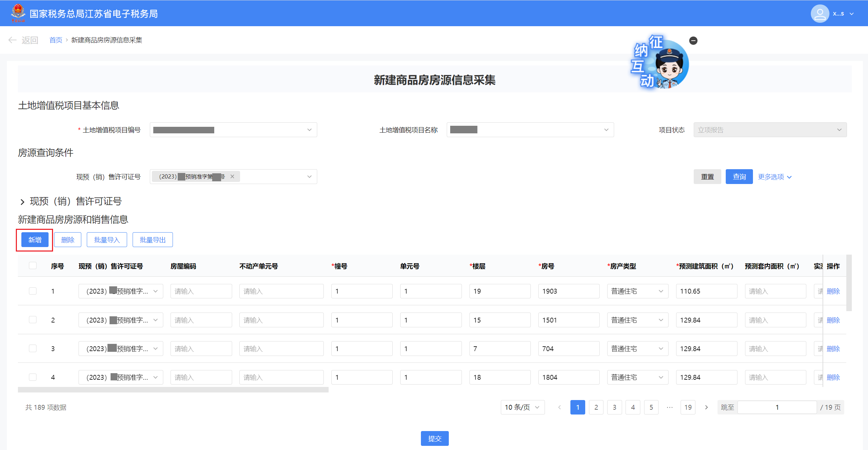The image size is (868, 450).
Task: Go to page 3 in pagination
Action: click(x=614, y=407)
